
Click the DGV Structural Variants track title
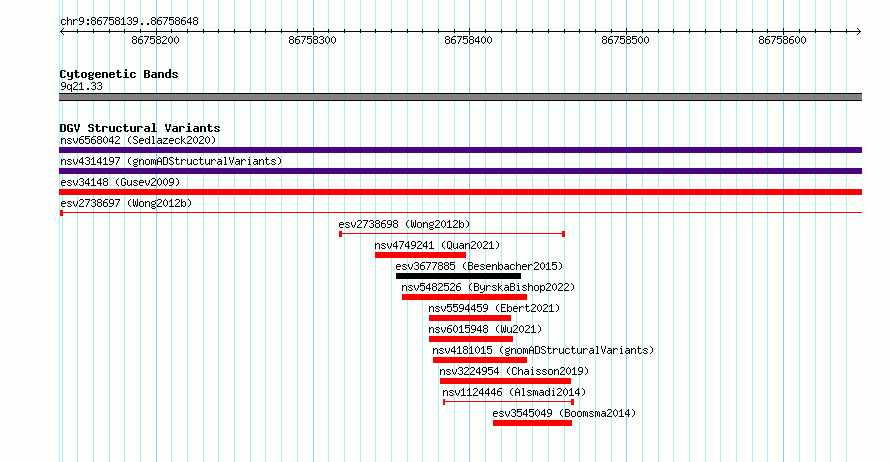tap(140, 128)
